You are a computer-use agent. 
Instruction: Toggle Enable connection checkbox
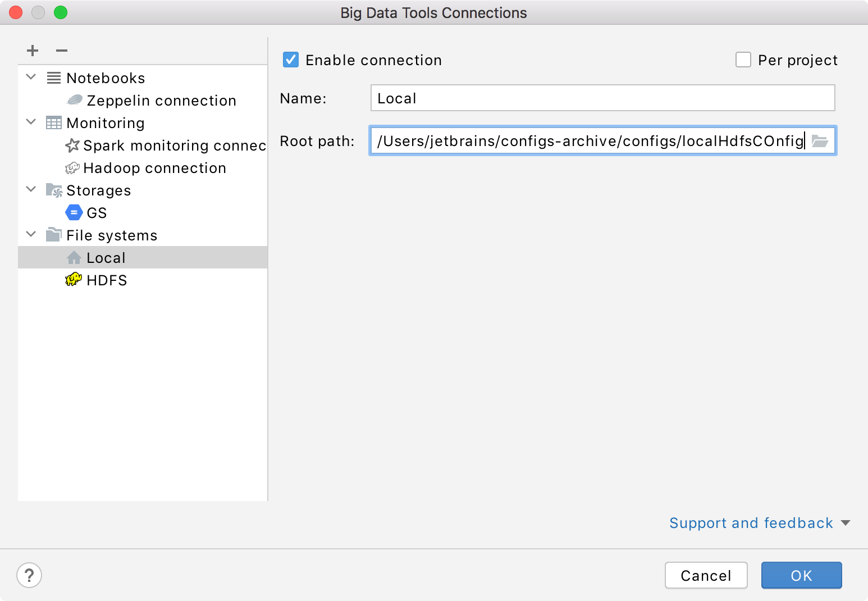click(x=291, y=60)
